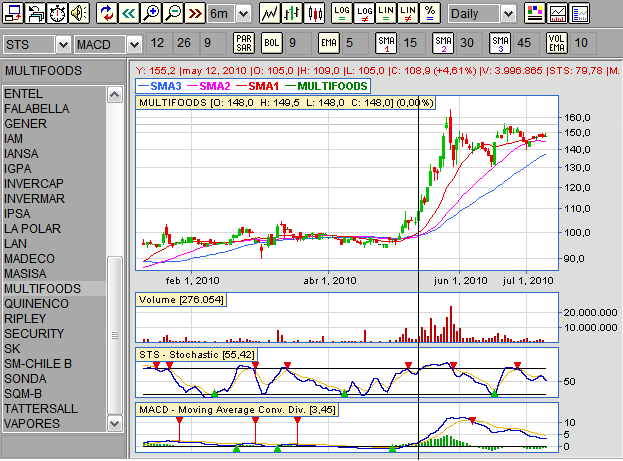The width and height of the screenshot is (623, 461).
Task: Select LOG not-equal scale button
Action: [x=364, y=13]
